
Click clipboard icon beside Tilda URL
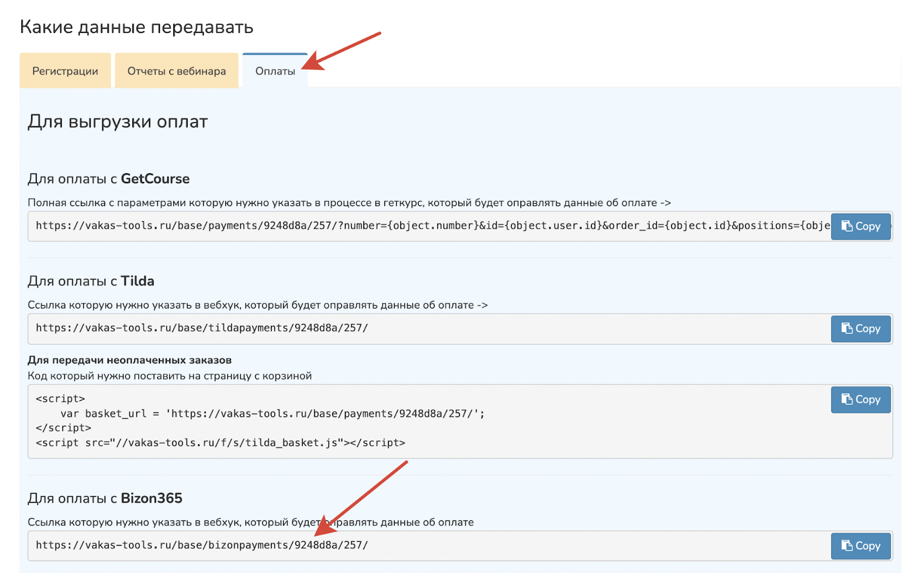[x=847, y=328]
